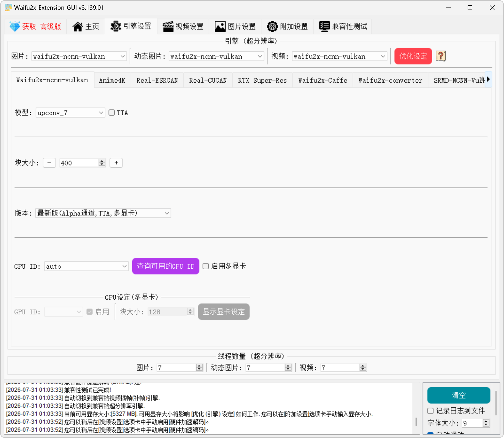Image resolution: width=504 pixels, height=438 pixels.
Task: Expand the 视频 engine dropdown
Action: pos(339,56)
